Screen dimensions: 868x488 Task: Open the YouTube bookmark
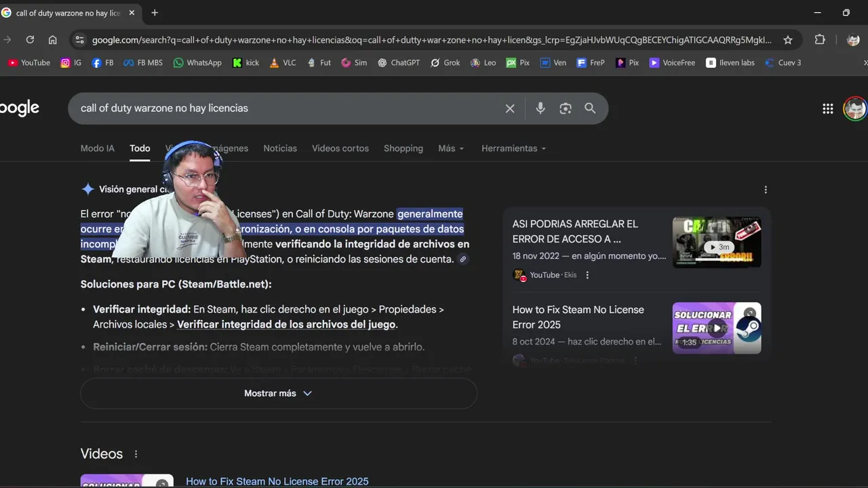(x=29, y=62)
